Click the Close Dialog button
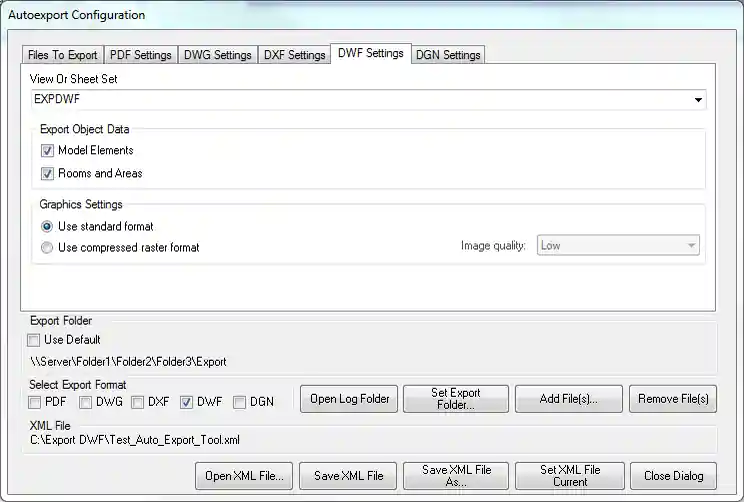Image resolution: width=744 pixels, height=502 pixels. coord(673,475)
